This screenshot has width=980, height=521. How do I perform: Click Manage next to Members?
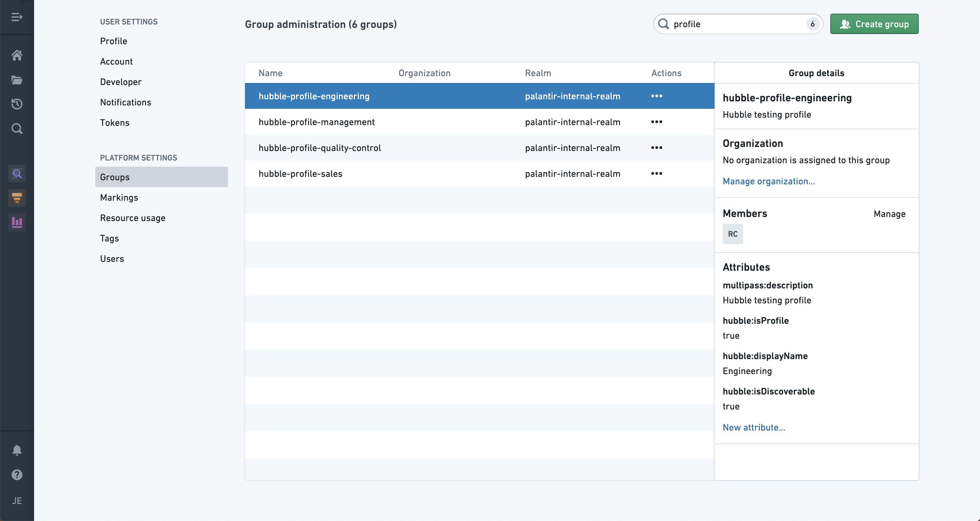click(x=889, y=214)
